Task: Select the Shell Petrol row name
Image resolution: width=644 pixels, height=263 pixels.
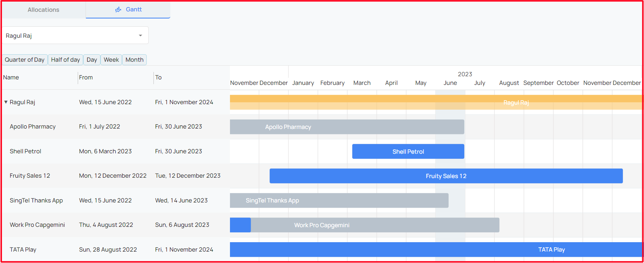Action: 26,151
